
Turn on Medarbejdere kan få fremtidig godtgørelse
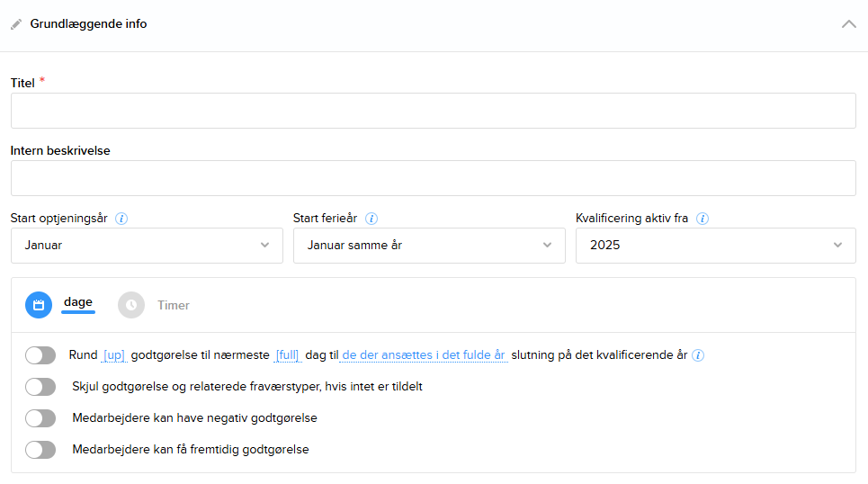click(40, 450)
